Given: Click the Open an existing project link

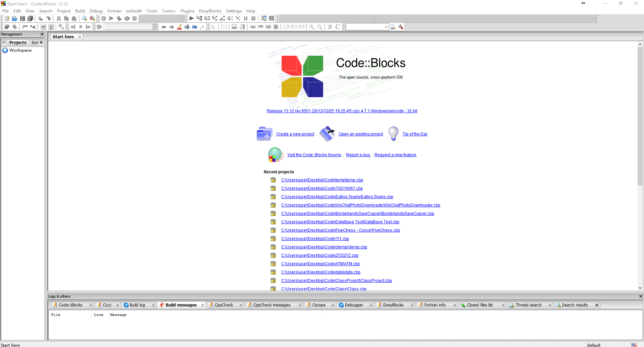Looking at the screenshot, I should (361, 134).
